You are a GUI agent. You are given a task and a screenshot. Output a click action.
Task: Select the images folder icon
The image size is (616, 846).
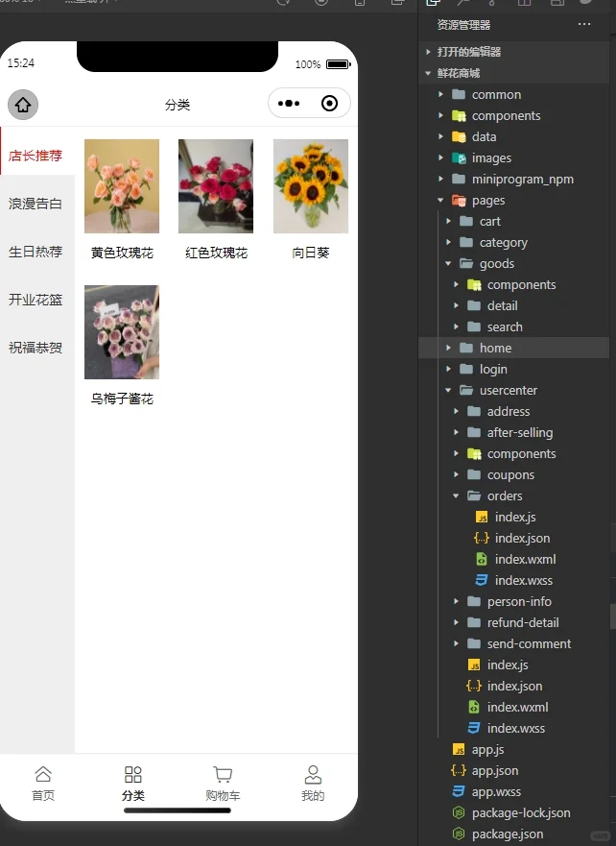tap(459, 158)
